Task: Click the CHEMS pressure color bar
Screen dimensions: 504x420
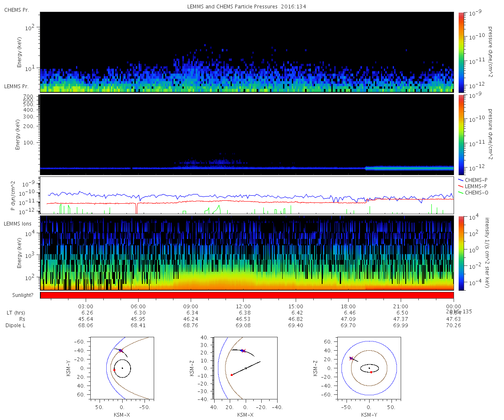Action: (461, 52)
